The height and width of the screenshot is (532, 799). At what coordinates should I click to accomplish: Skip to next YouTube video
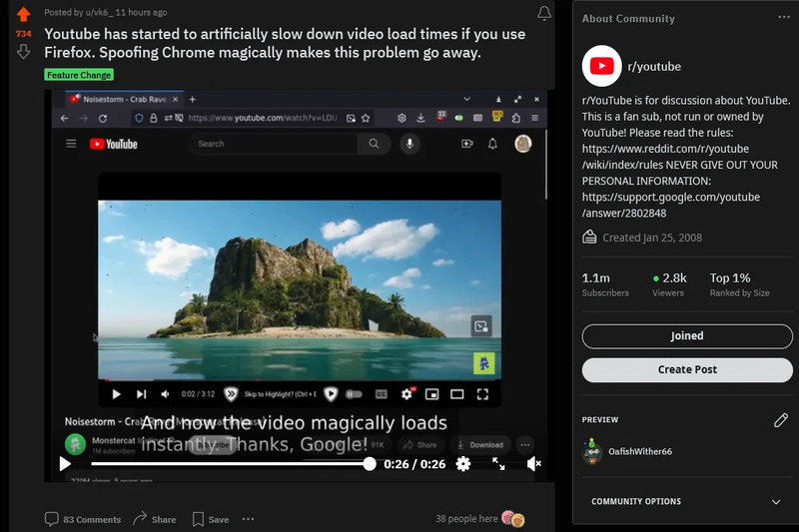point(141,394)
